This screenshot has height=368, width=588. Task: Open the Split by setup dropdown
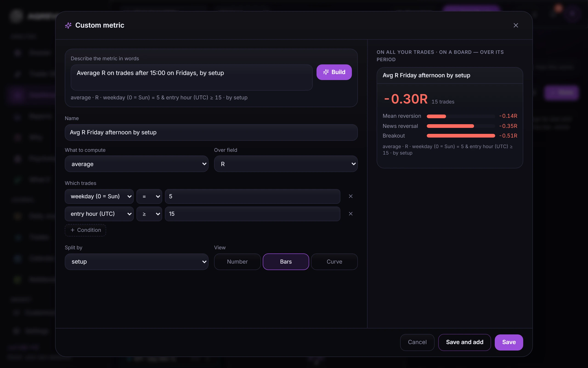[x=137, y=262]
